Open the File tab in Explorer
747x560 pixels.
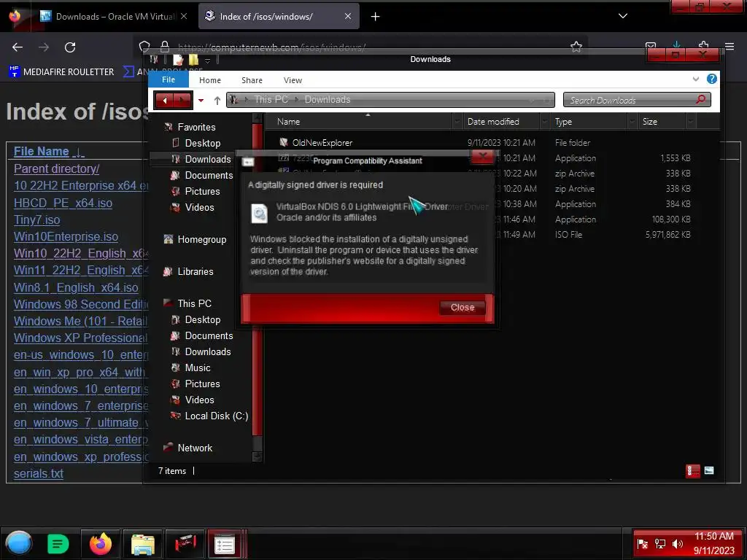click(x=169, y=79)
